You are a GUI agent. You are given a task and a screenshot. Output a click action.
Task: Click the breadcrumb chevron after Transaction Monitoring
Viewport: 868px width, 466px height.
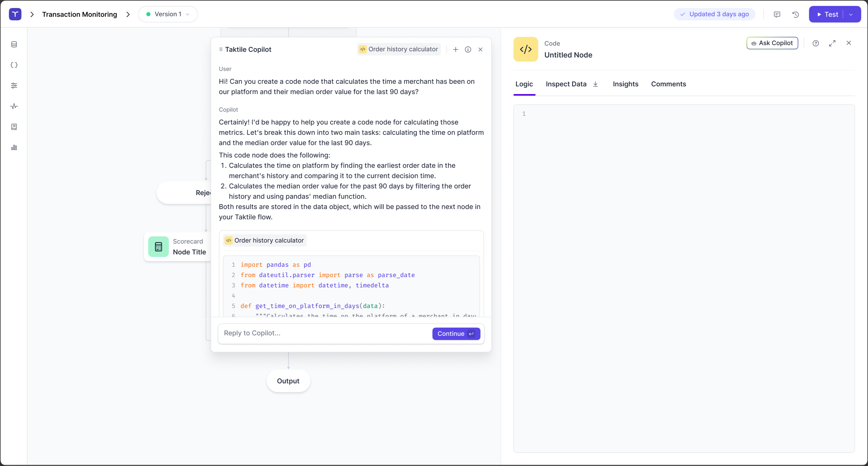pos(128,14)
